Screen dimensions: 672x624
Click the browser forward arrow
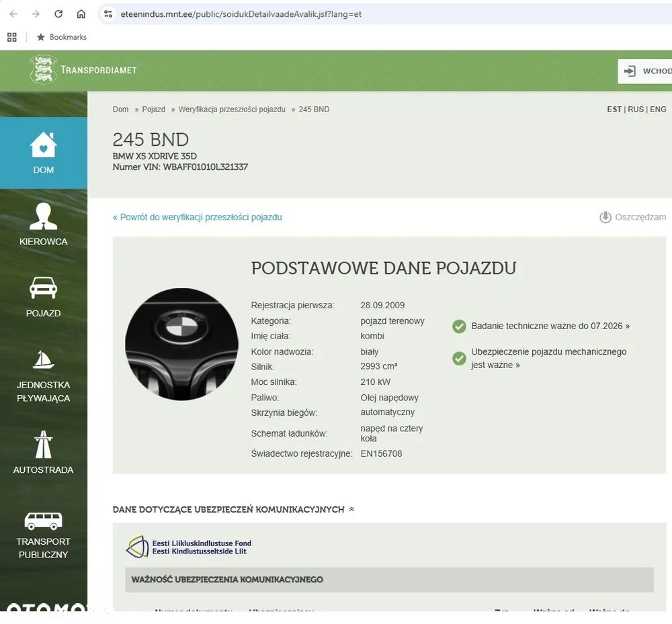36,14
